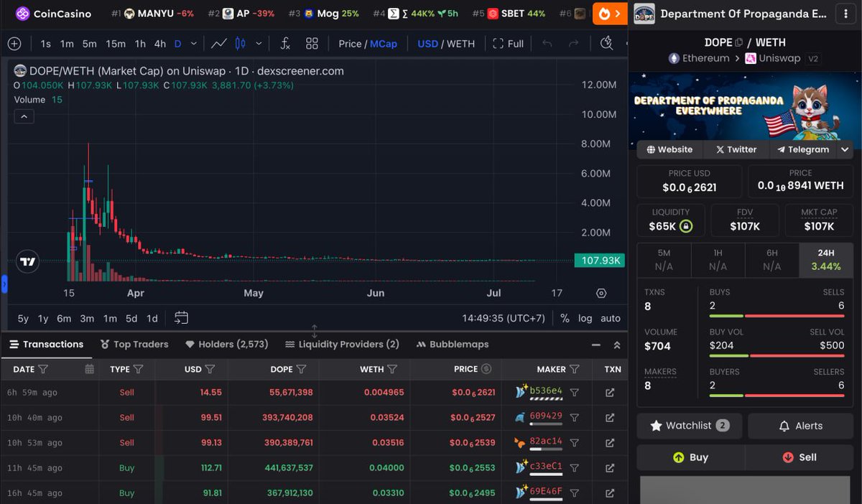Filter the TYPE column
This screenshot has height=504, width=862.
point(138,369)
